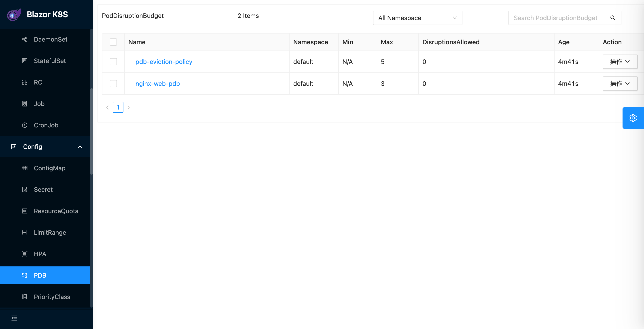Click the LimitRange icon
Image resolution: width=644 pixels, height=329 pixels.
coord(25,233)
